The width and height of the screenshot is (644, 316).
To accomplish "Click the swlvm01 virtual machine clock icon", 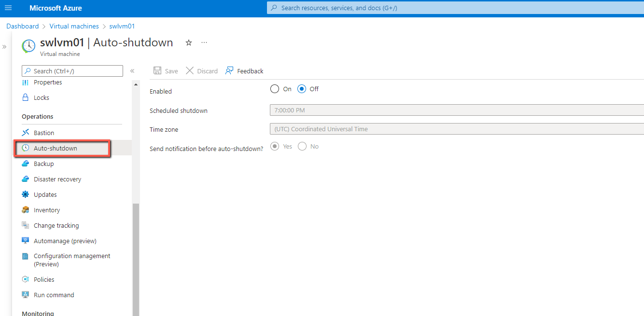I will click(x=28, y=46).
